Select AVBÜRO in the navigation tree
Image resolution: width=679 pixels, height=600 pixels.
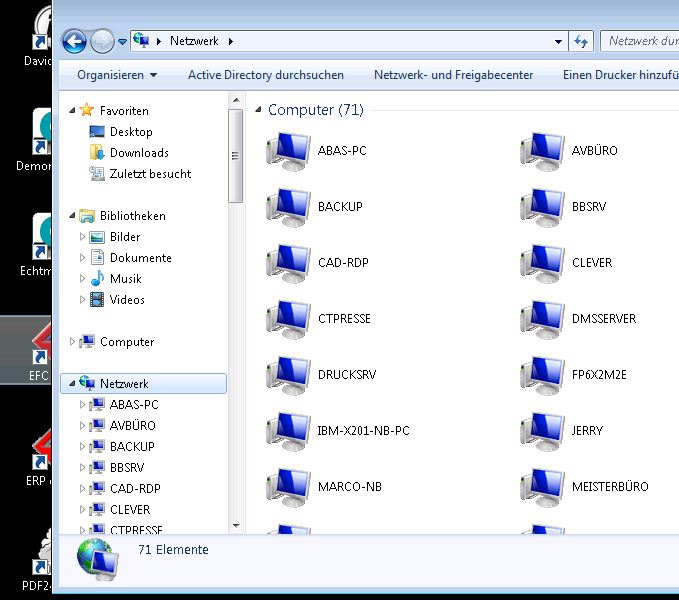(x=133, y=426)
